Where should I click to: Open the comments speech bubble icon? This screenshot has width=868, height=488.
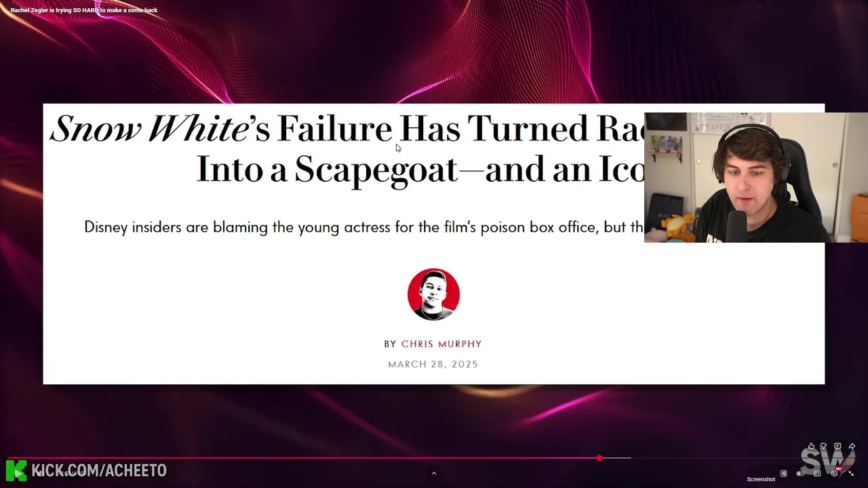coord(837,446)
